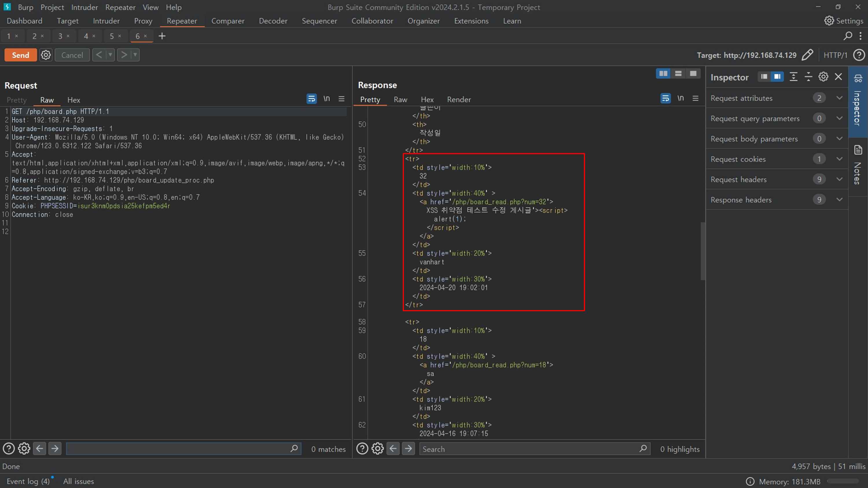Switch the response to Render view
Screen dimensions: 868x488
click(459, 99)
